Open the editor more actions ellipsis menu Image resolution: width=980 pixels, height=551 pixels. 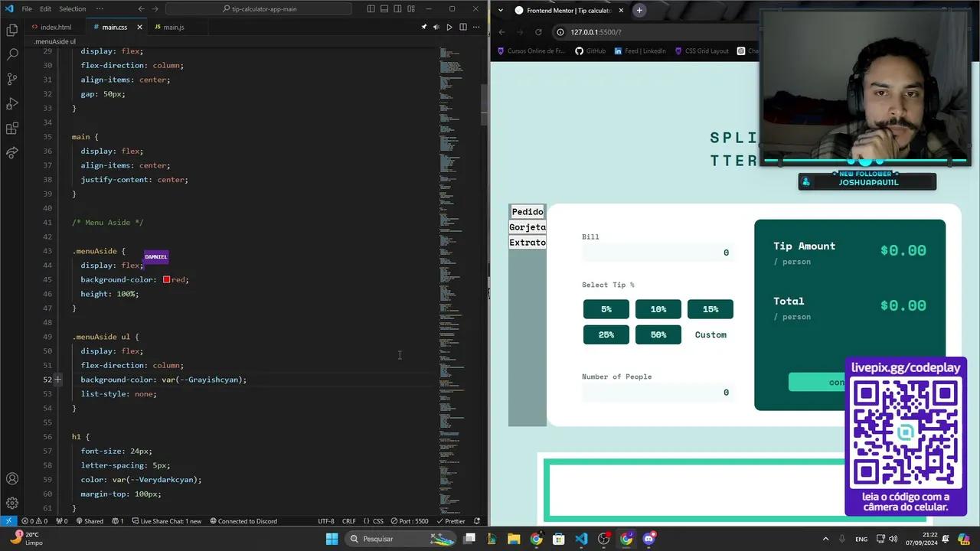[x=475, y=27]
